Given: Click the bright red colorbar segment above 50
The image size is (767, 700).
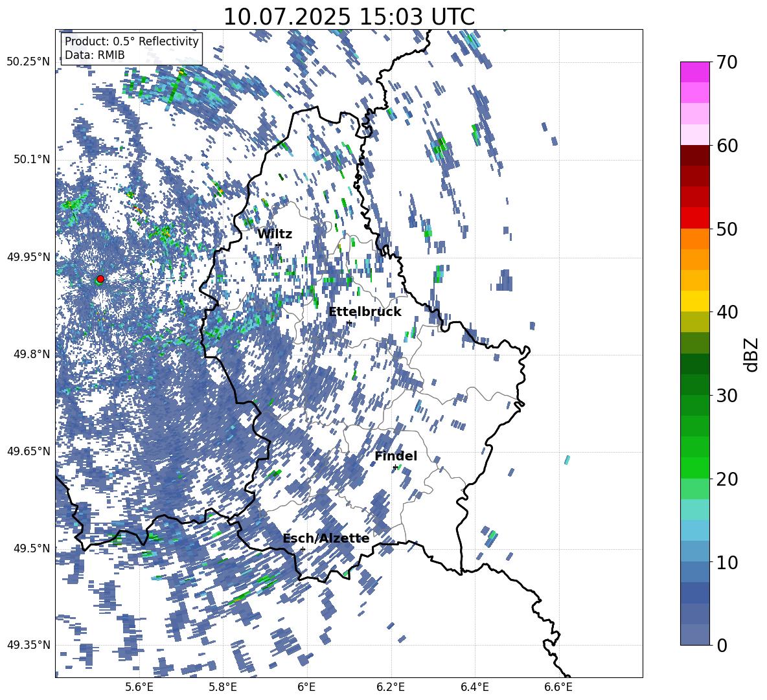Looking at the screenshot, I should click(x=694, y=218).
